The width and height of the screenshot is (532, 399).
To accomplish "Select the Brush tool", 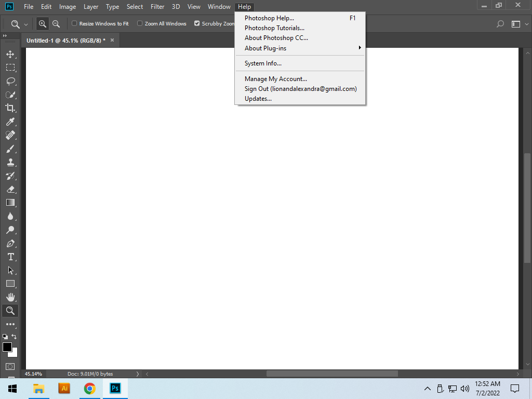I will (10, 149).
